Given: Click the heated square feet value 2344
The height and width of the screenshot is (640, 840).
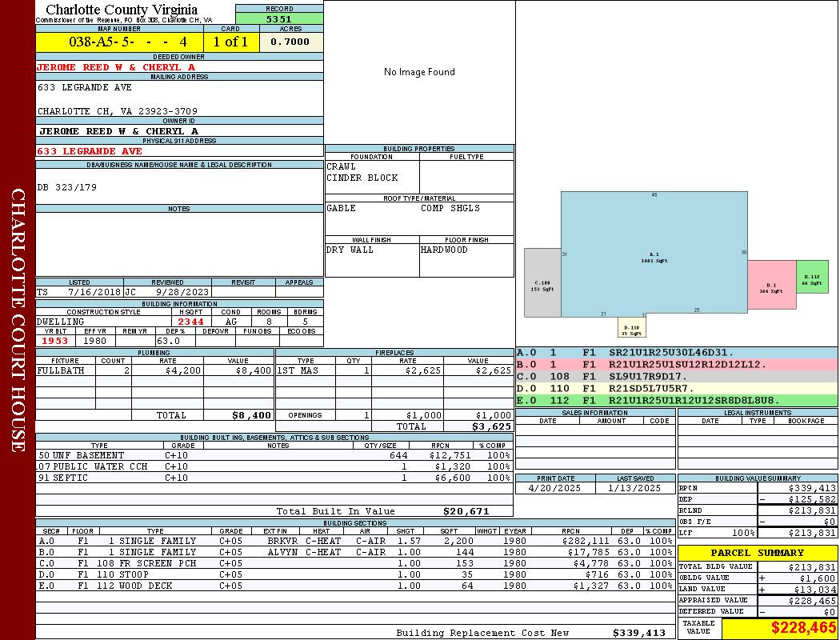Looking at the screenshot, I should coord(192,322).
